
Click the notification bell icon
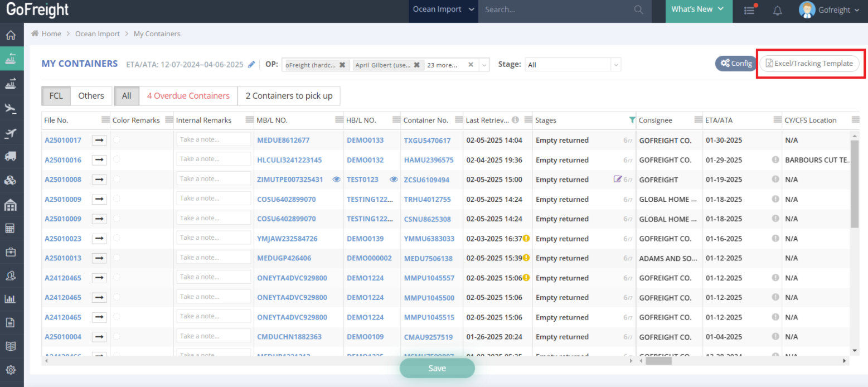(x=777, y=10)
